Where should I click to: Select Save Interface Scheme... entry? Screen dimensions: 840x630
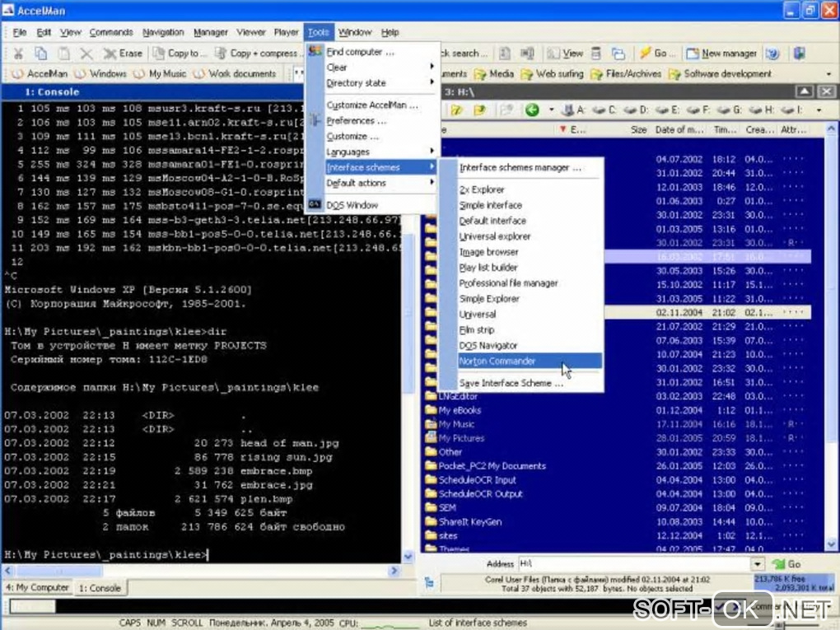coord(520,383)
